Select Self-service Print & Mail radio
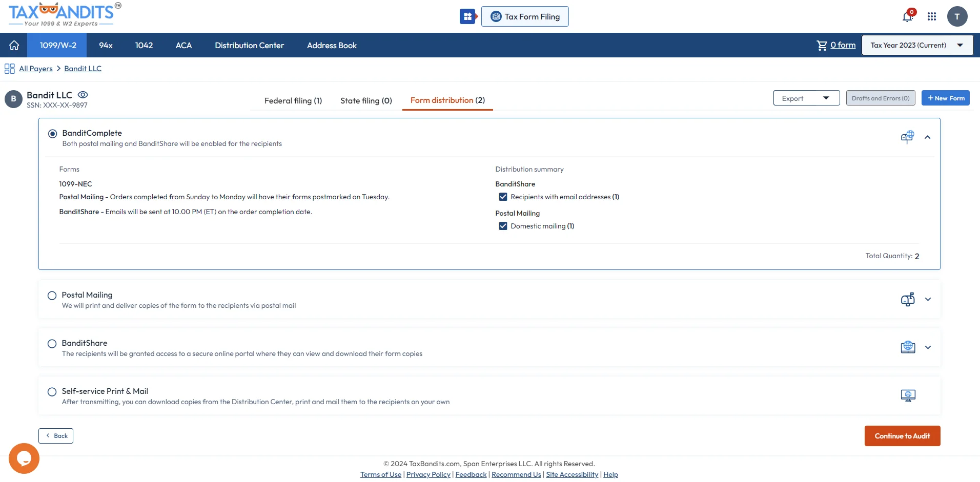Screen dimensions: 980x482 52,392
